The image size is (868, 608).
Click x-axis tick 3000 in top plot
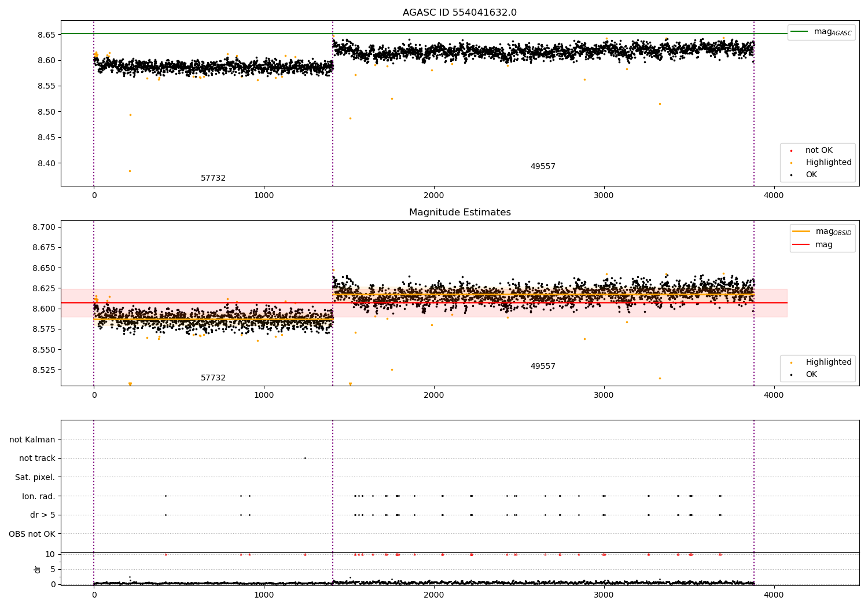(x=604, y=196)
